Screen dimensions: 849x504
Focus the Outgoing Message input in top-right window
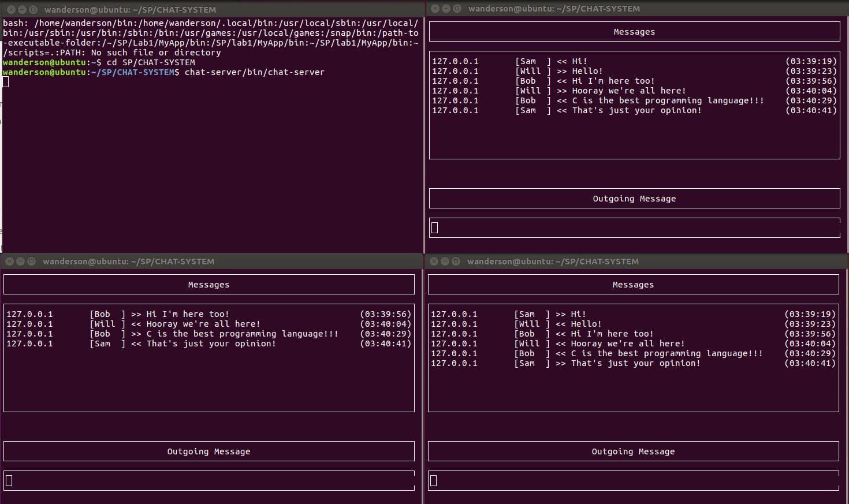(634, 227)
